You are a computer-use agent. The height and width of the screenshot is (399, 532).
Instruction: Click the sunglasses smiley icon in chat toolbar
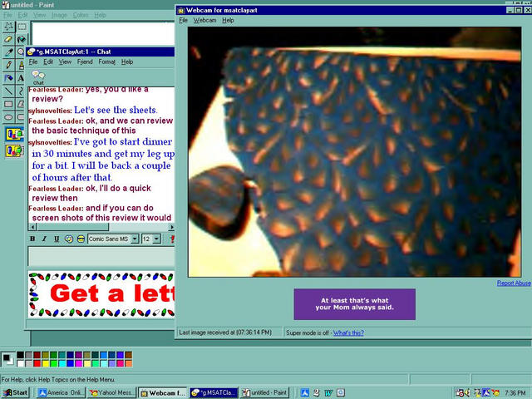[x=81, y=239]
